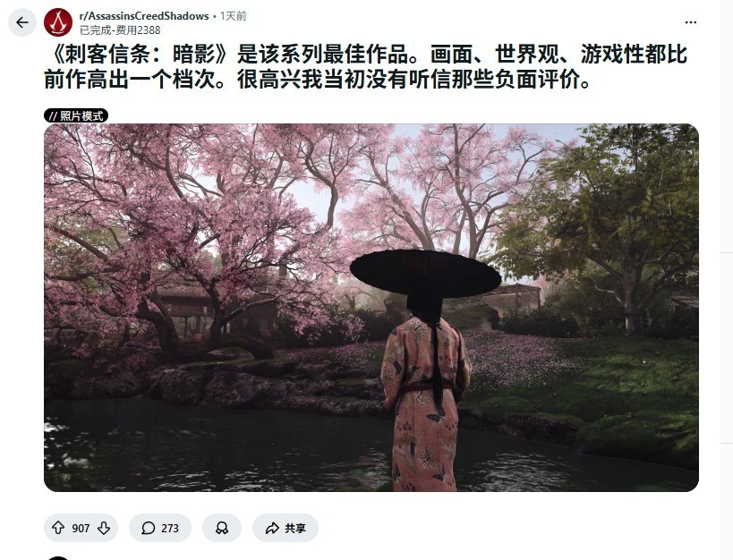This screenshot has width=733, height=560.
Task: Click the black umbrella in the image
Action: click(x=425, y=273)
